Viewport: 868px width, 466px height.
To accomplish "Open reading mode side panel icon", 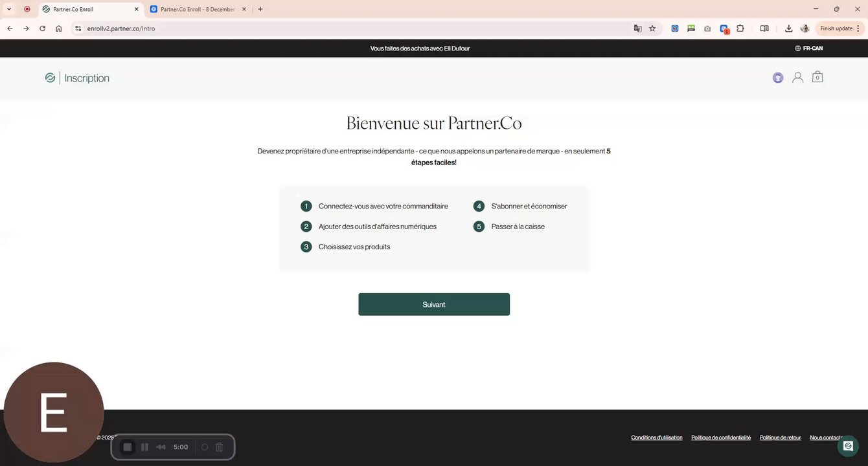I will (x=764, y=28).
